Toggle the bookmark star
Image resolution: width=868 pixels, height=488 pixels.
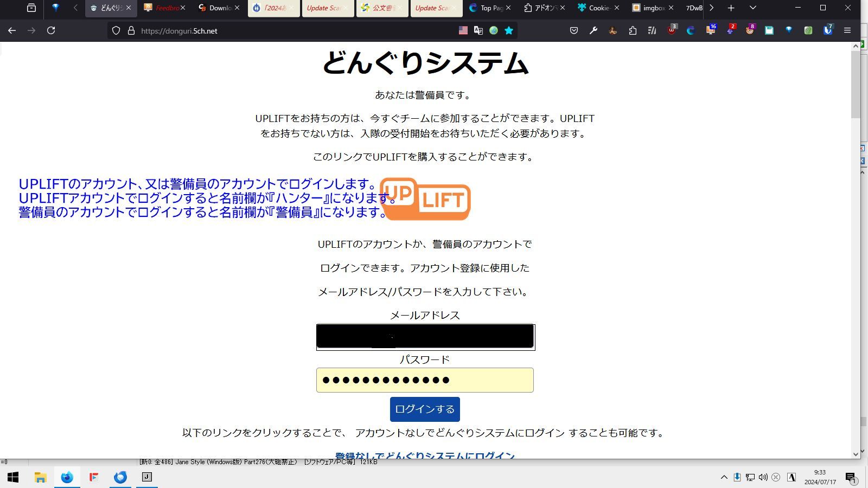click(x=509, y=31)
